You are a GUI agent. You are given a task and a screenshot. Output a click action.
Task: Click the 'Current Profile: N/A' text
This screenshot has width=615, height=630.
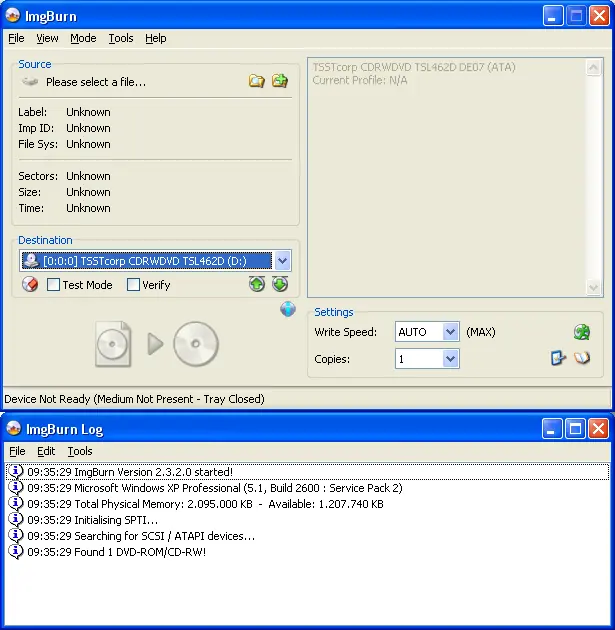pos(360,80)
